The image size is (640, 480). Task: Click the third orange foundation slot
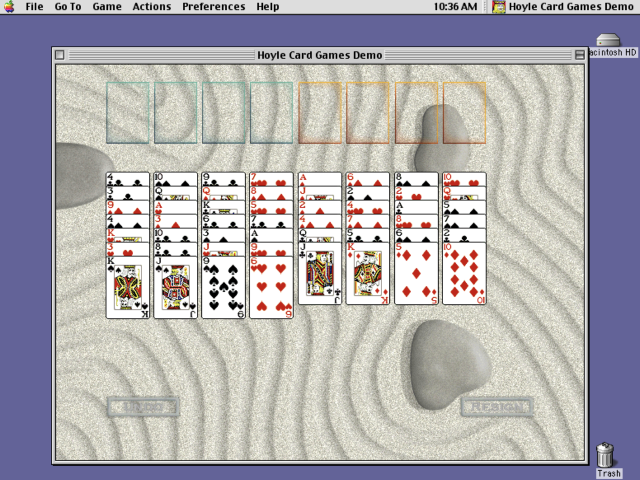point(416,113)
